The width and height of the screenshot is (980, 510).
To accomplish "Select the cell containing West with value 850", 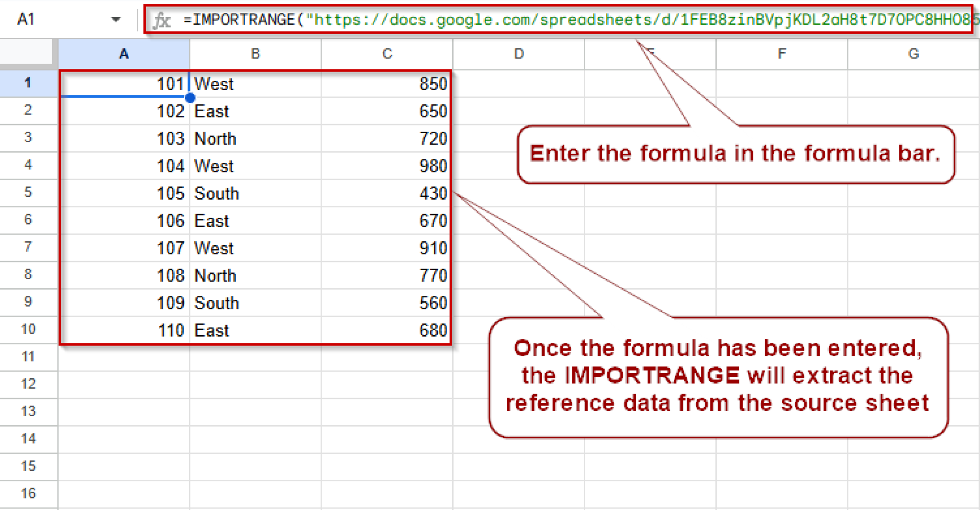I will (255, 83).
